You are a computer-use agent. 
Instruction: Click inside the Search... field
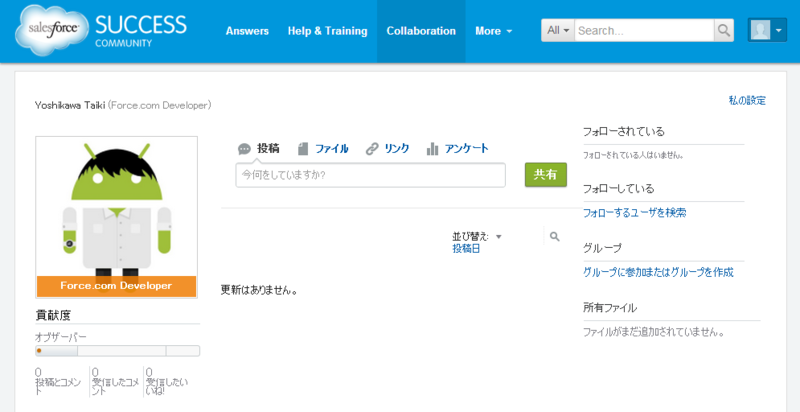click(644, 31)
